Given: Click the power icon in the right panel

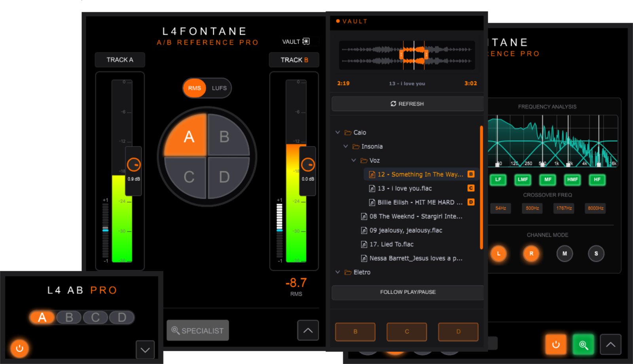Looking at the screenshot, I should [x=555, y=345].
